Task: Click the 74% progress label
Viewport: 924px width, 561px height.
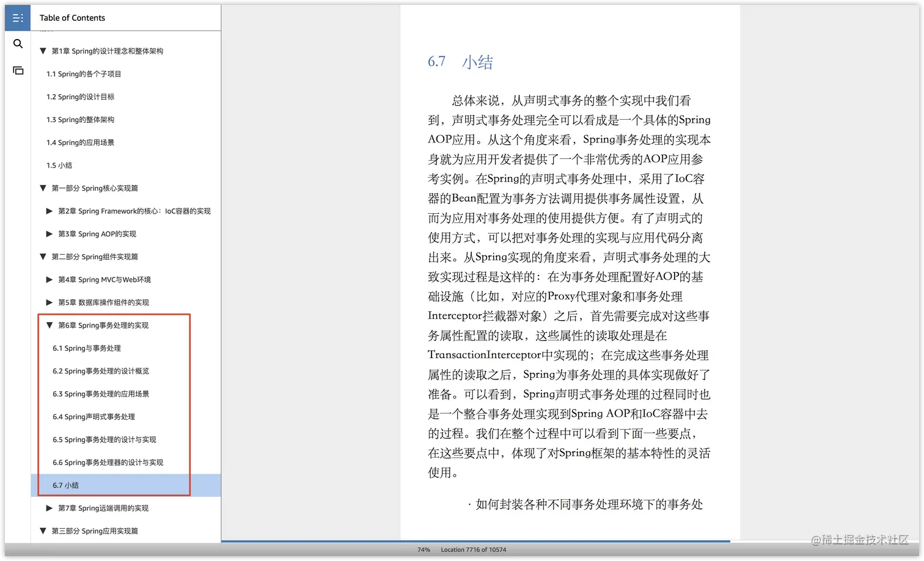Action: click(424, 550)
